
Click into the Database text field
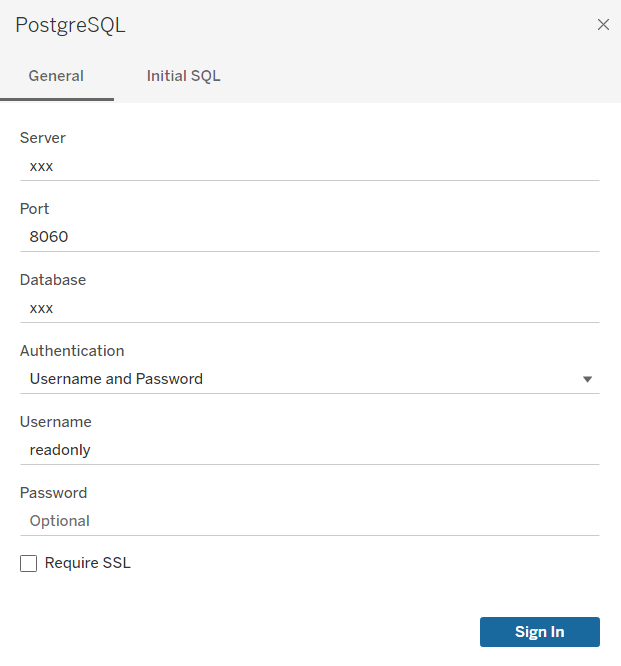click(309, 309)
